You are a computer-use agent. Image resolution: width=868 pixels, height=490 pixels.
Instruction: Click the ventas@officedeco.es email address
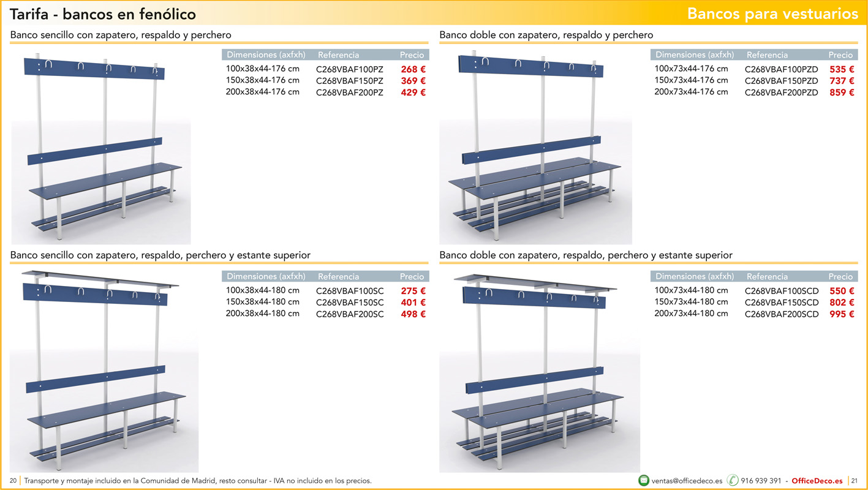687,481
